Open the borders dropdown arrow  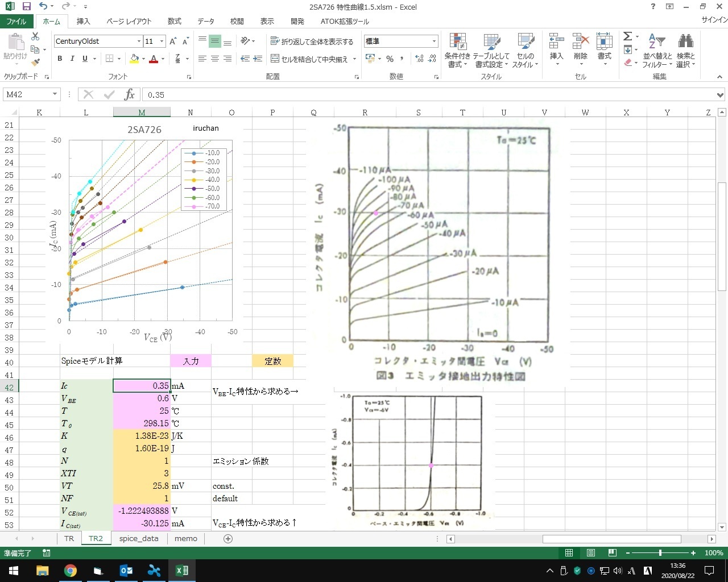[x=119, y=59]
